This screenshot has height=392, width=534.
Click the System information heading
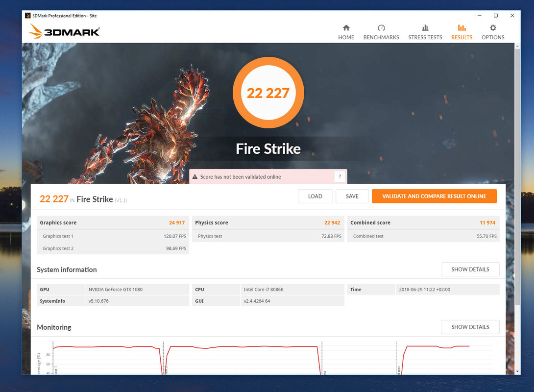click(x=67, y=269)
